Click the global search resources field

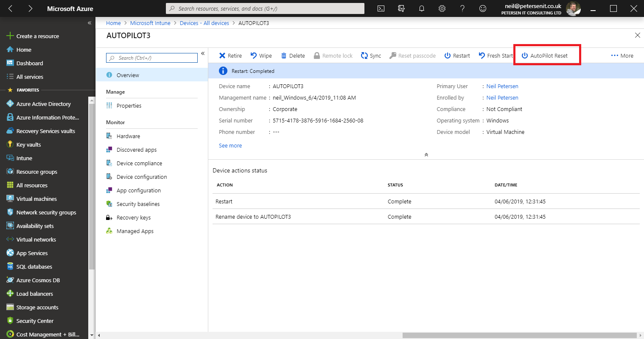click(x=265, y=8)
